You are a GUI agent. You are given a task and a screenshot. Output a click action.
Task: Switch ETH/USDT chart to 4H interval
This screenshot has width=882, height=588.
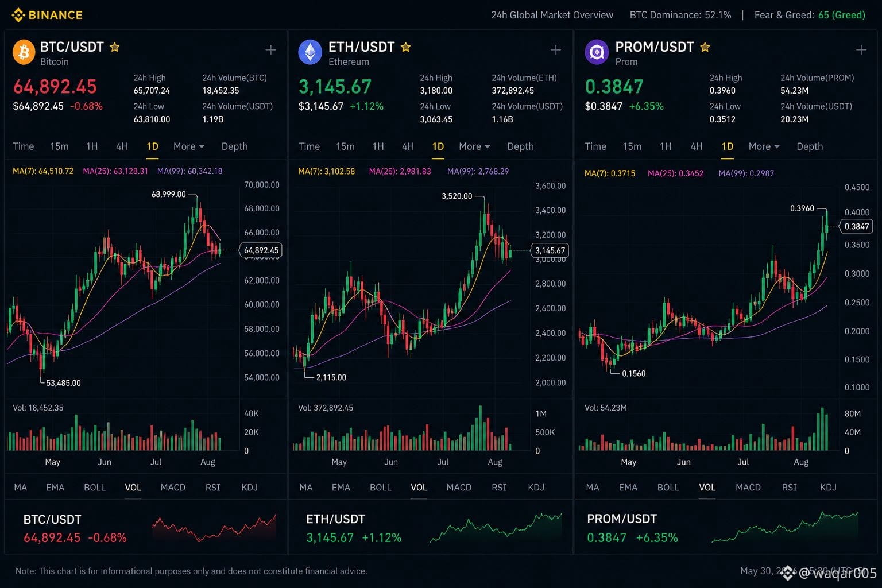tap(408, 146)
